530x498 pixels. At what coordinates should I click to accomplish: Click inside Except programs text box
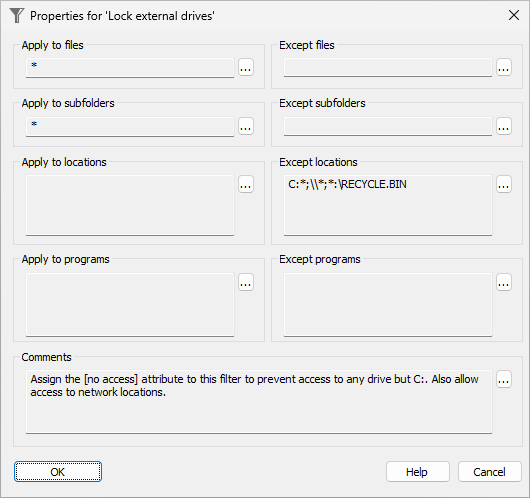coord(388,304)
